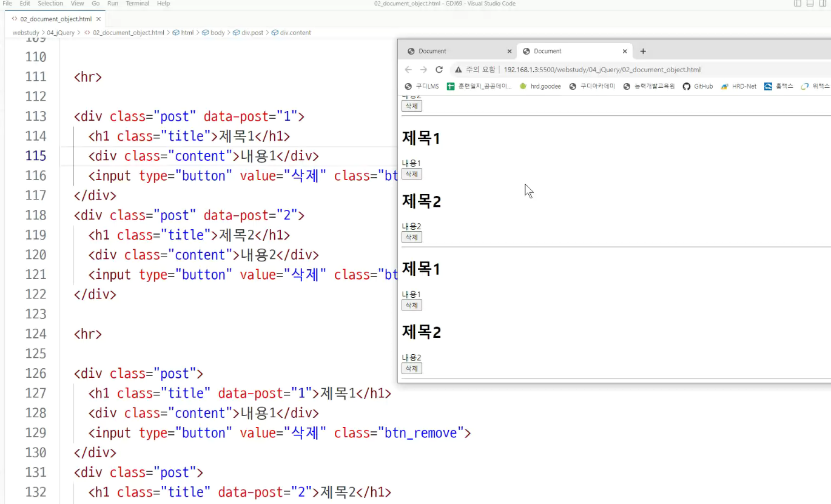Open the Selection menu

click(x=50, y=4)
